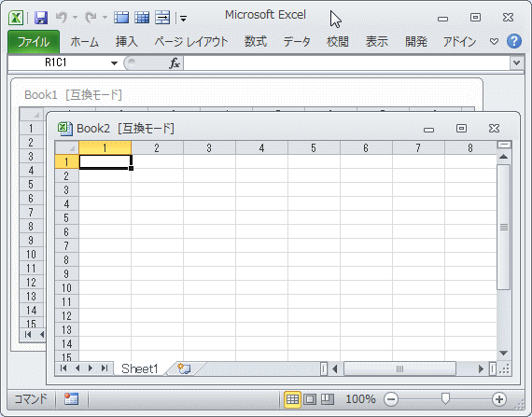Go to previous sheet tab in Book2
Screen dimensions: 532x417
click(x=77, y=368)
